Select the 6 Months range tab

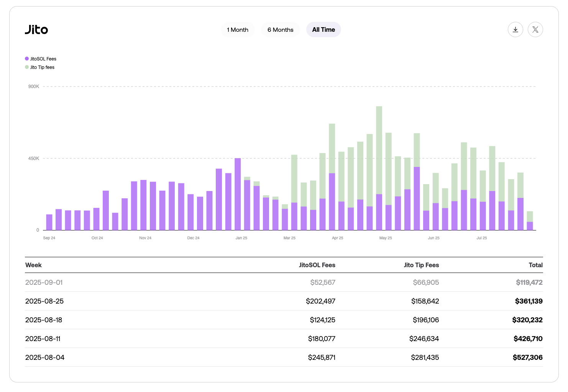[280, 29]
